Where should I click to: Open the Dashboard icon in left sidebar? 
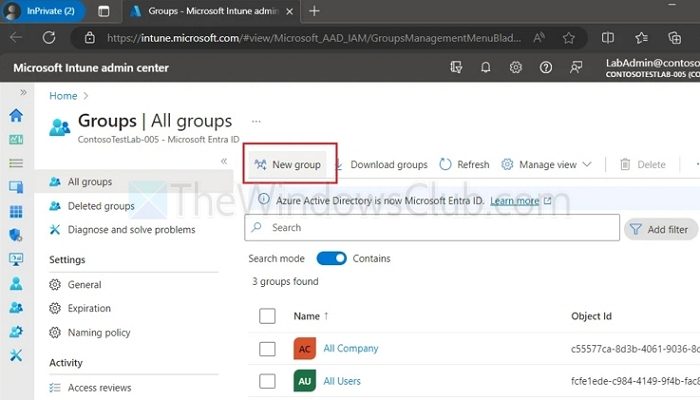click(16, 140)
